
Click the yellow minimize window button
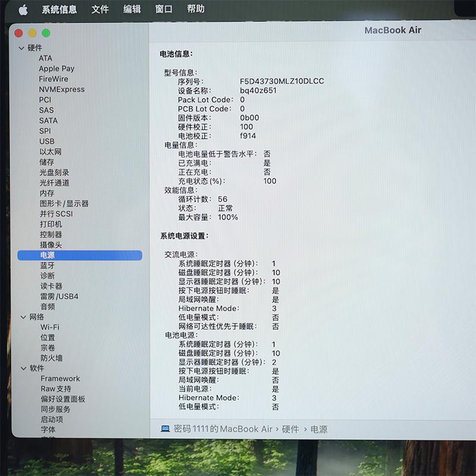(32, 33)
